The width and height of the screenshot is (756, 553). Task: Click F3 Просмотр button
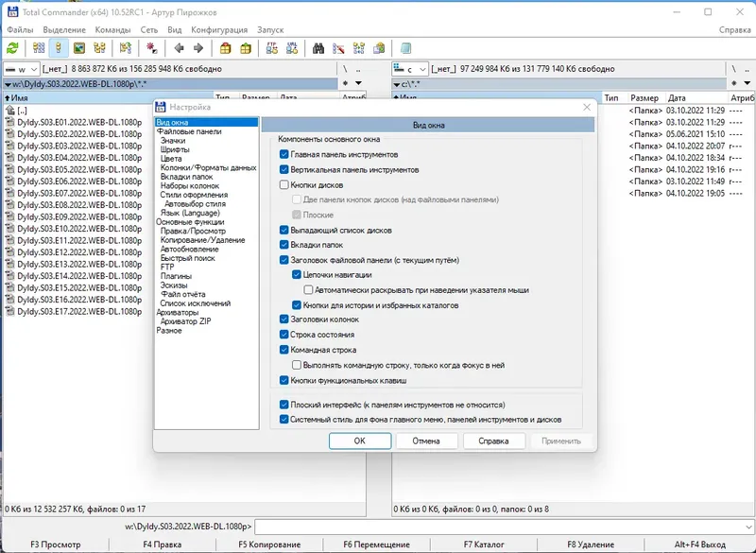coord(56,544)
